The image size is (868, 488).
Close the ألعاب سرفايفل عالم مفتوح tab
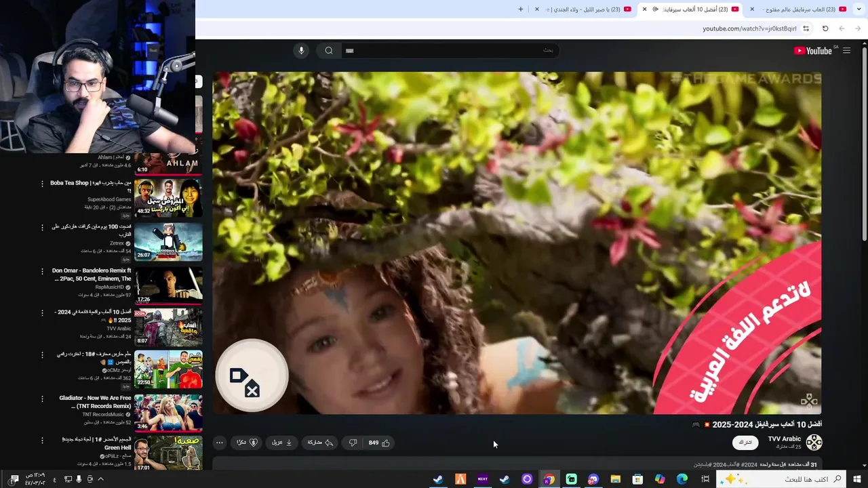tap(752, 9)
